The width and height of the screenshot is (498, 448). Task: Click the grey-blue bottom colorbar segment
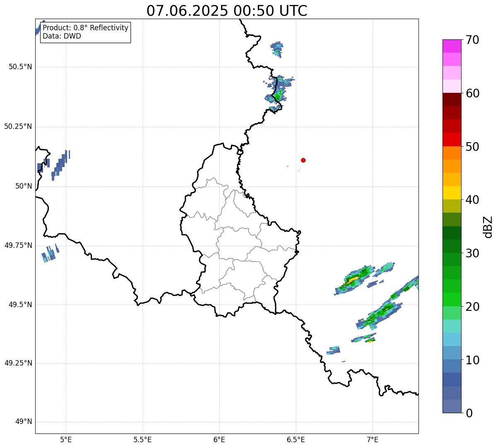click(452, 406)
